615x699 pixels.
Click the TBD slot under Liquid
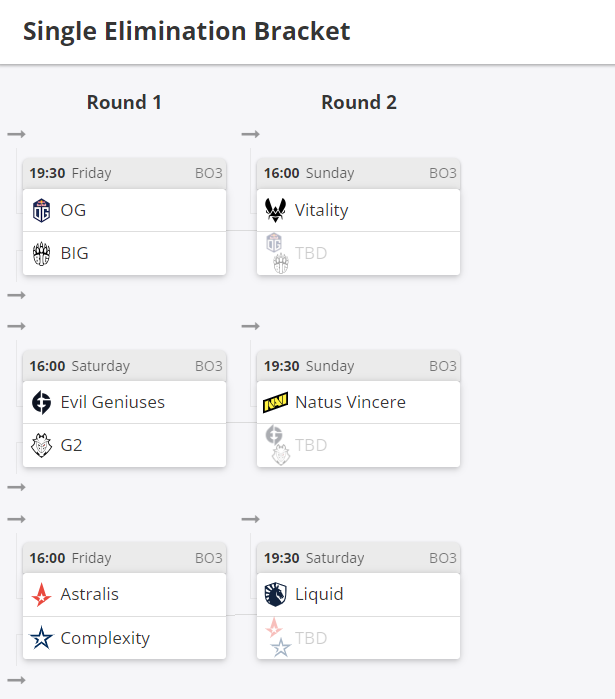(x=311, y=638)
